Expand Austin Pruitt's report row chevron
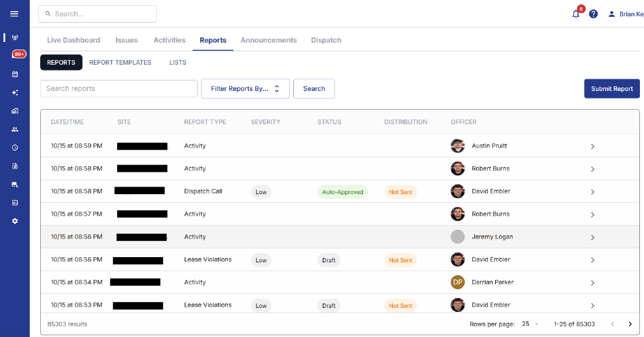 click(592, 146)
